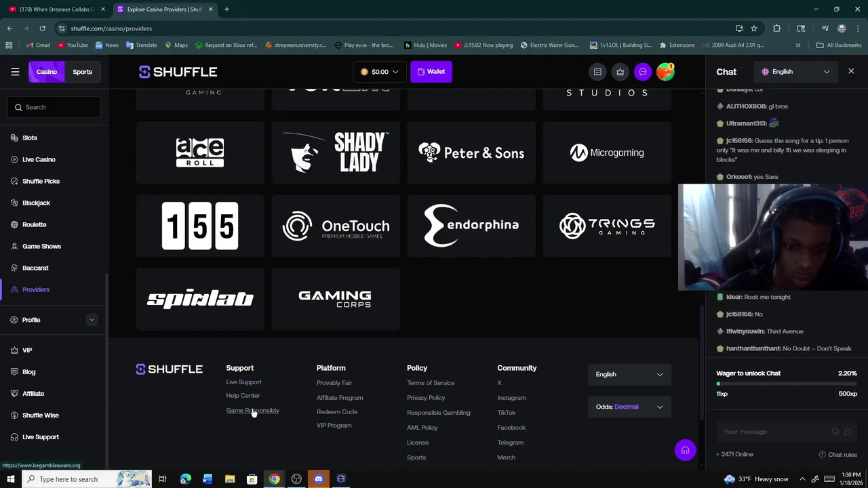
Task: Open the chat language English dropdown
Action: coord(795,72)
